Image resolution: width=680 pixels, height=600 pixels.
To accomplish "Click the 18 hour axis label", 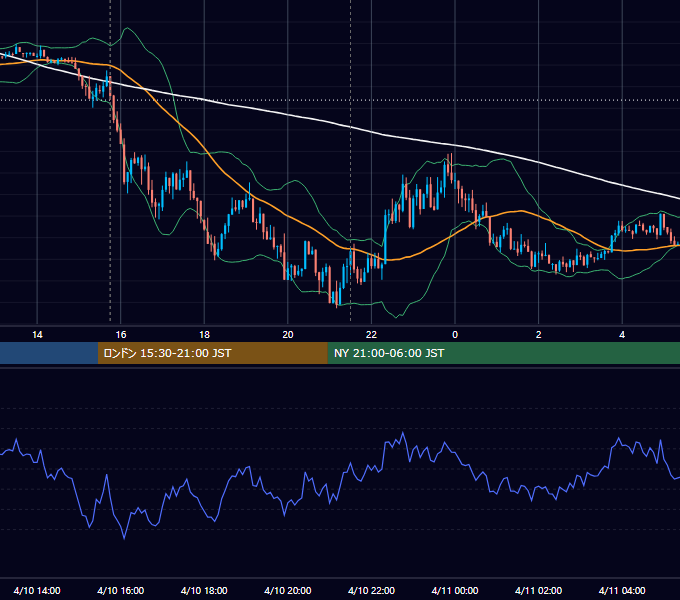I will 204,335.
